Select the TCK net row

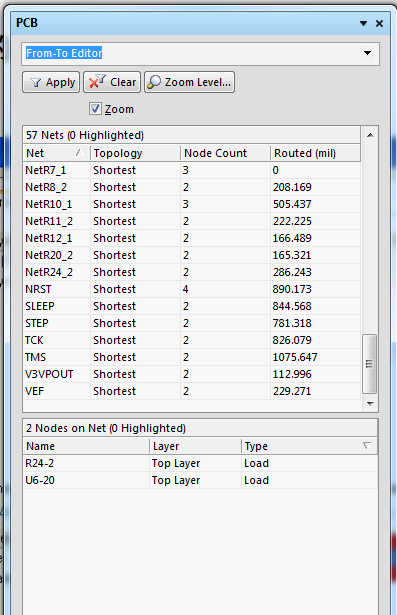191,340
